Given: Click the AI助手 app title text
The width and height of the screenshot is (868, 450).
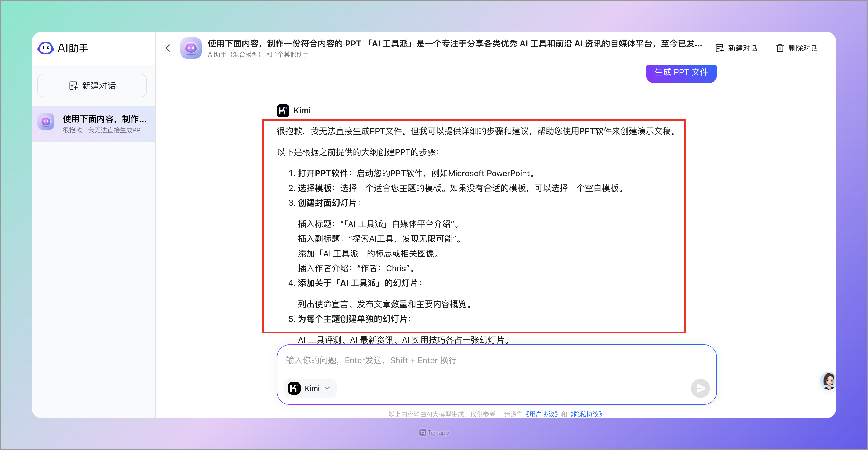Looking at the screenshot, I should click(x=73, y=48).
